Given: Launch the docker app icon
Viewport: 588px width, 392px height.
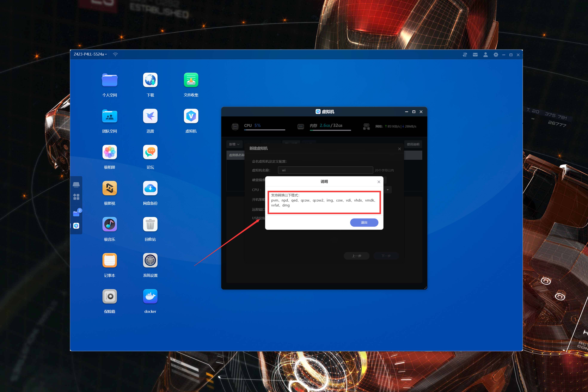Looking at the screenshot, I should point(150,296).
